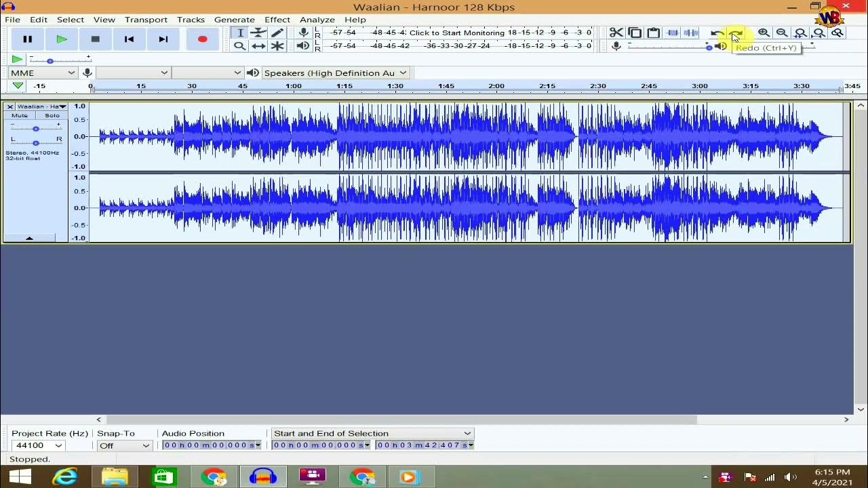Screen dimensions: 868x488
Task: Start playback with the green Play button
Action: (61, 39)
